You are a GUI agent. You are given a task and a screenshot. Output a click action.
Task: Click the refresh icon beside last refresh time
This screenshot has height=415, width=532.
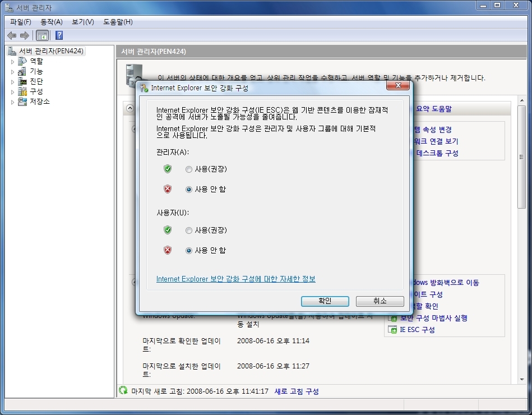point(123,390)
